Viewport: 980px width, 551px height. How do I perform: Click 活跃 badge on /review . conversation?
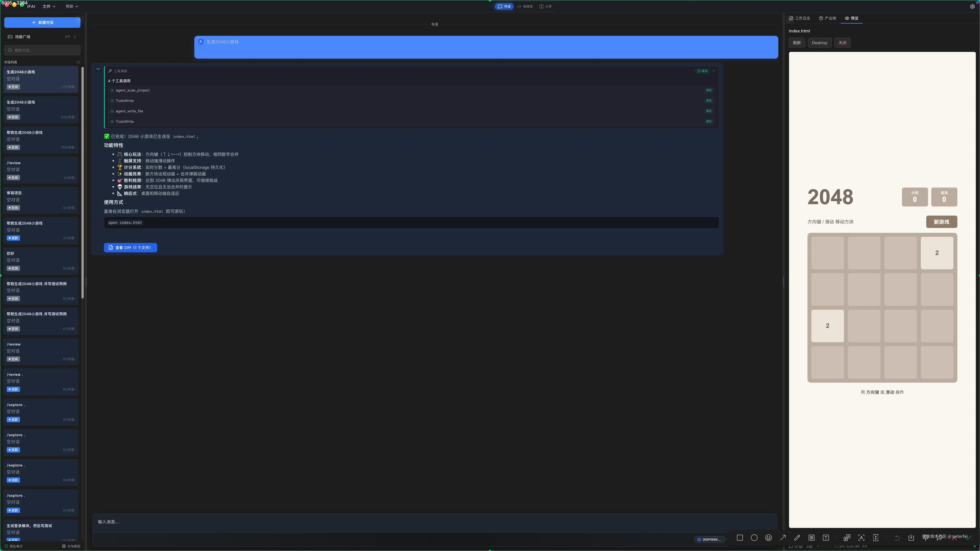coord(14,389)
